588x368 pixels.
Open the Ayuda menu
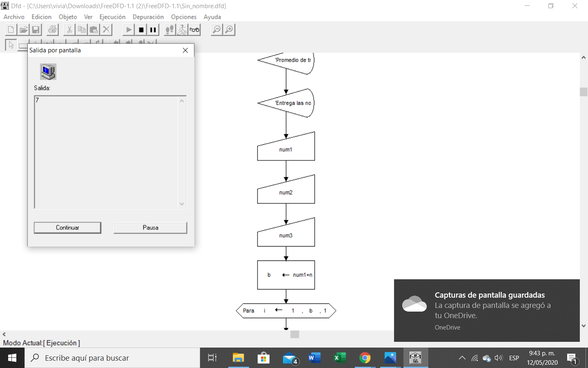tap(212, 17)
